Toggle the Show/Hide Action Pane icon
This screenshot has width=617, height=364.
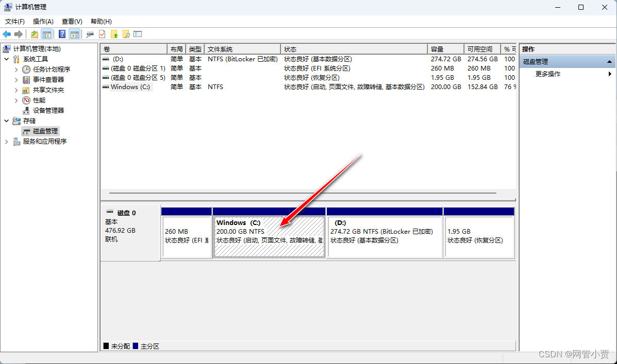74,34
